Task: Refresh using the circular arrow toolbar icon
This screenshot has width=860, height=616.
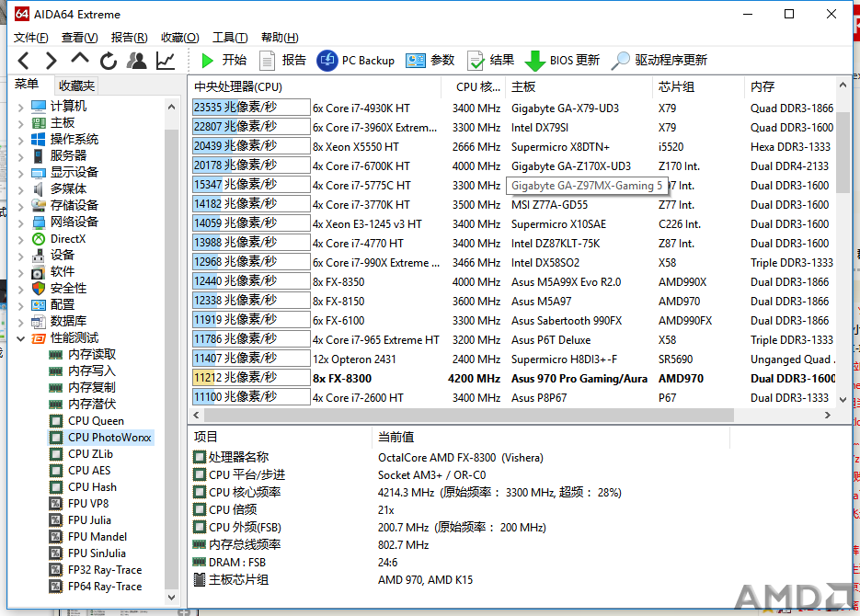Action: [109, 61]
